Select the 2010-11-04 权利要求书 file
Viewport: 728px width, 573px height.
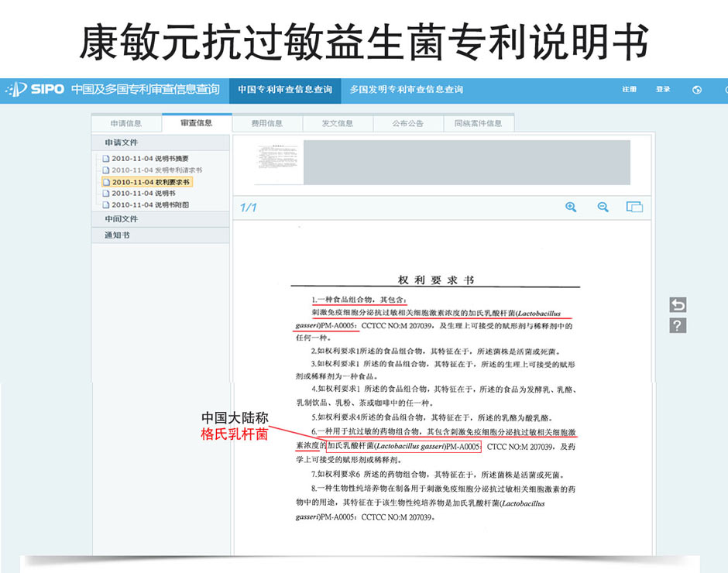tap(146, 182)
